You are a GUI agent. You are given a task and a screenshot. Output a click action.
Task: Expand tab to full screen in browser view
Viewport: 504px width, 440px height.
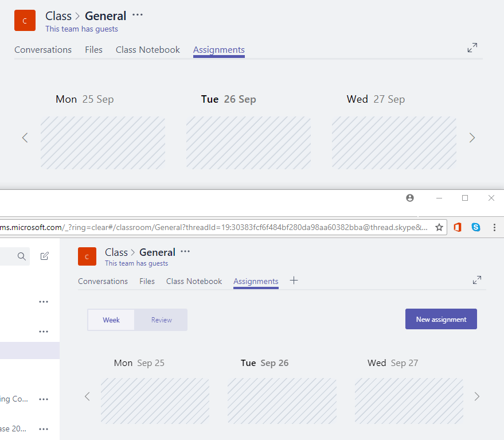tap(477, 280)
